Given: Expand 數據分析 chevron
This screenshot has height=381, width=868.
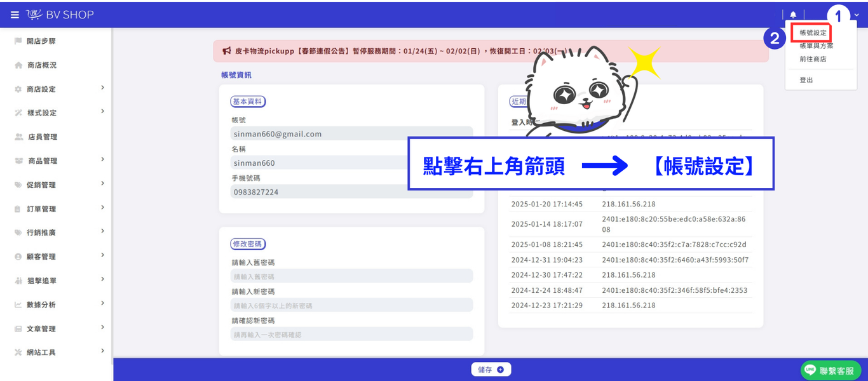Looking at the screenshot, I should click(x=102, y=304).
